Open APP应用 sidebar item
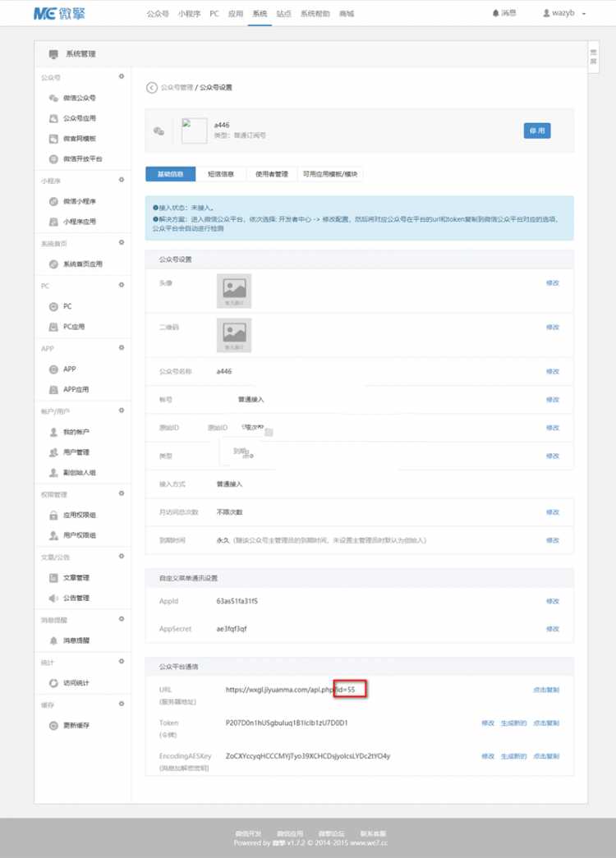Image resolution: width=616 pixels, height=858 pixels. (76, 390)
